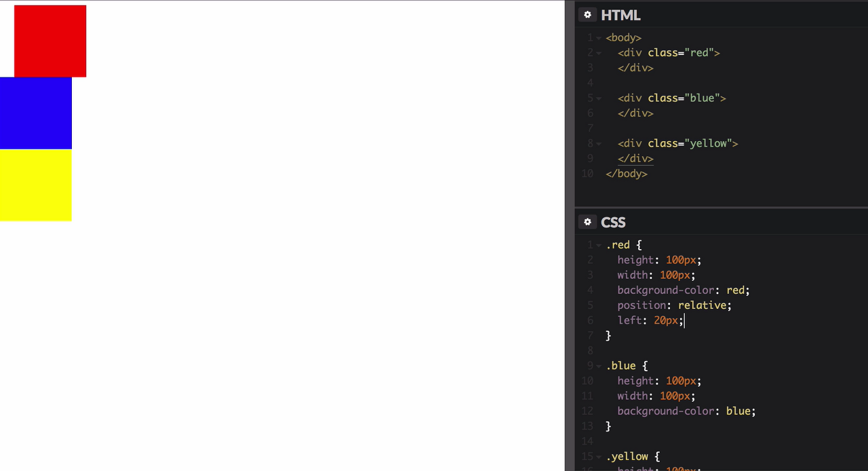Click the div class="yellow" line
Screen dimensions: 868x471
(678, 144)
